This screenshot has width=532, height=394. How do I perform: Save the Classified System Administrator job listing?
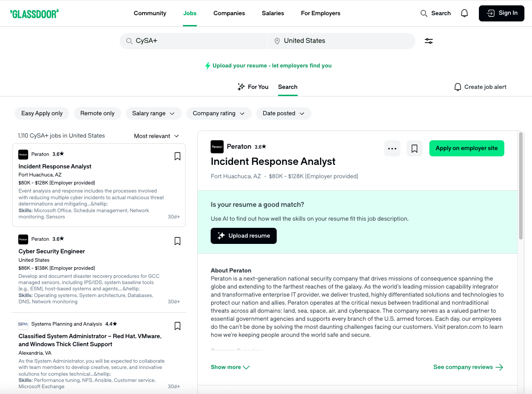coord(177,326)
